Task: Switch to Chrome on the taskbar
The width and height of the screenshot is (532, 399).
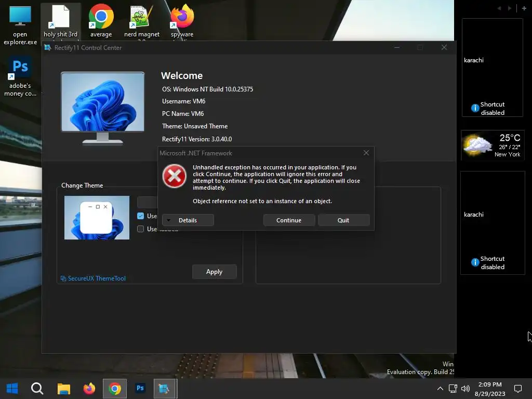Action: click(x=115, y=389)
